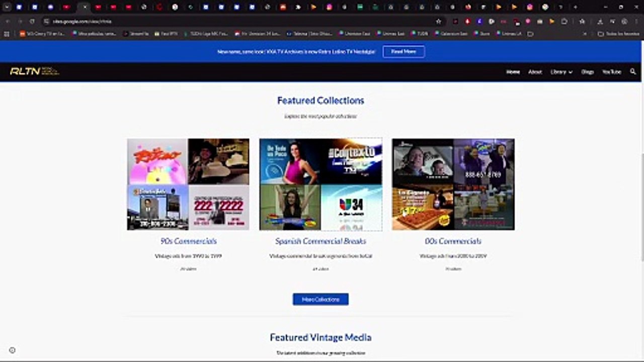Image resolution: width=644 pixels, height=362 pixels.
Task: Open the tab search dropdown at top-left
Action: (7, 7)
